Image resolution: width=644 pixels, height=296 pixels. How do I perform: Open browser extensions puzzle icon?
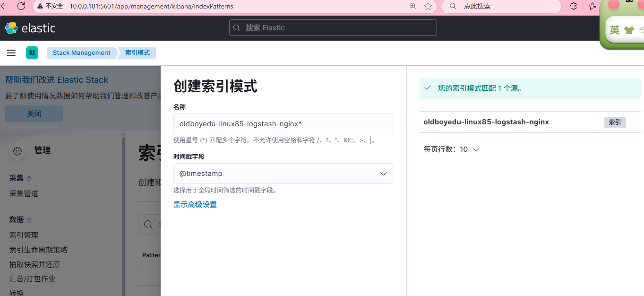click(x=573, y=6)
